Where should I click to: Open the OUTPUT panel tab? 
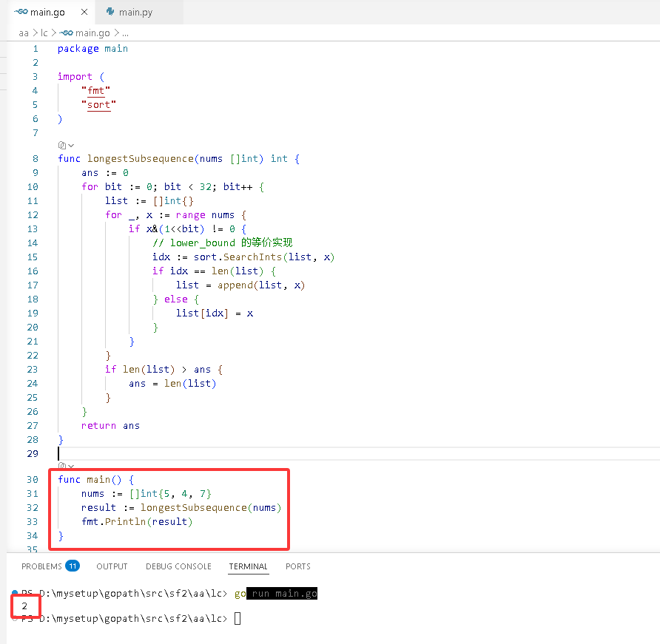[112, 566]
